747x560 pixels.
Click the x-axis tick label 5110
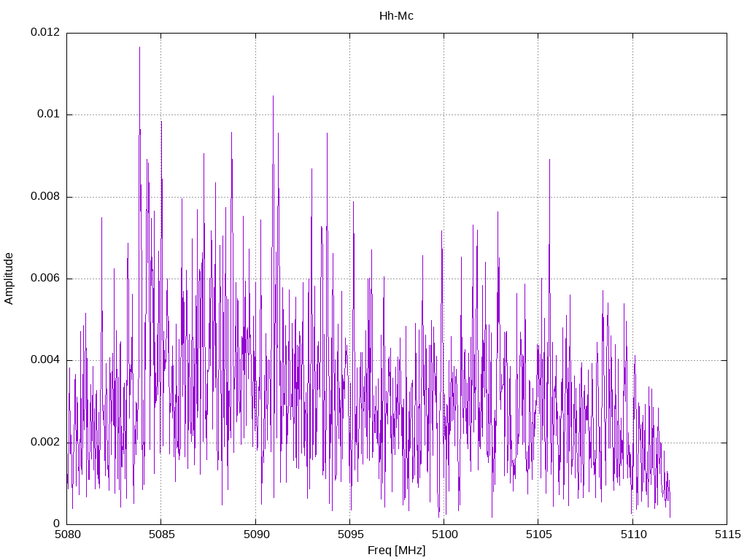point(633,534)
